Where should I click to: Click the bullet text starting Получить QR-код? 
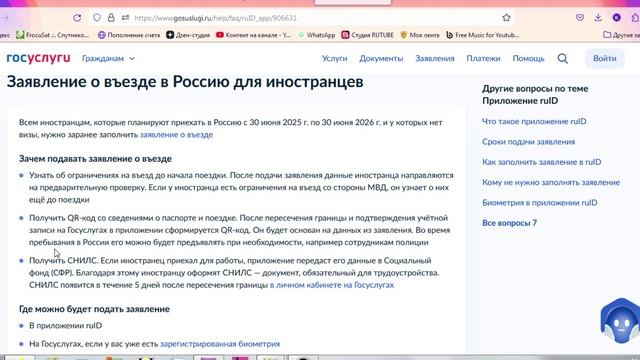pyautogui.click(x=240, y=230)
